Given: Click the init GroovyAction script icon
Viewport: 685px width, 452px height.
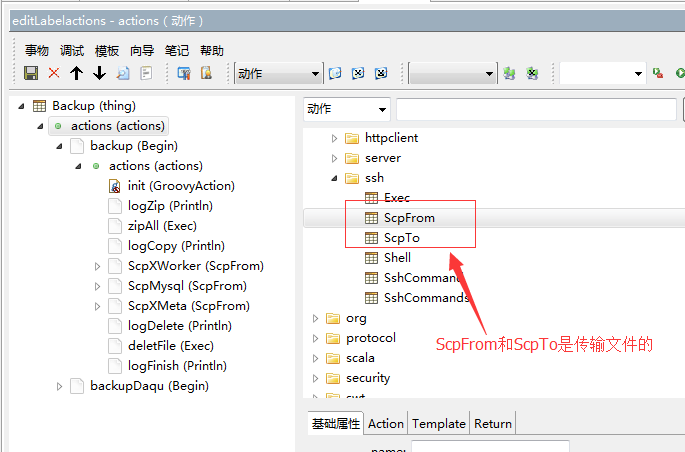Looking at the screenshot, I should (114, 186).
